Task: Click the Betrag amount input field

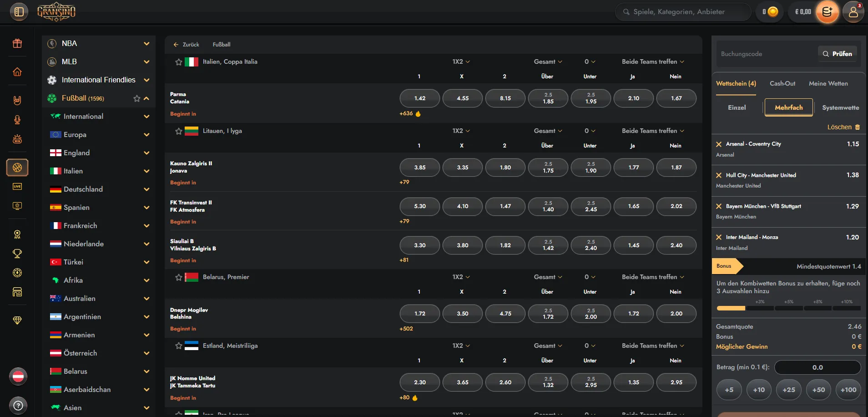Action: coord(818,367)
